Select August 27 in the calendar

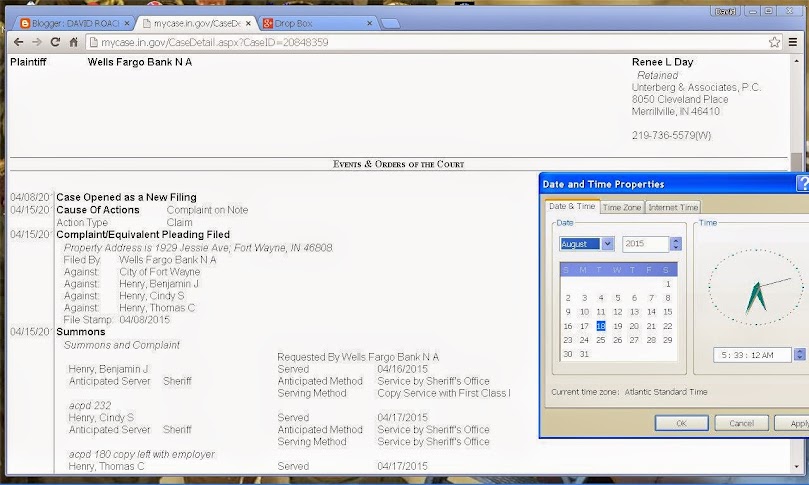pos(634,340)
